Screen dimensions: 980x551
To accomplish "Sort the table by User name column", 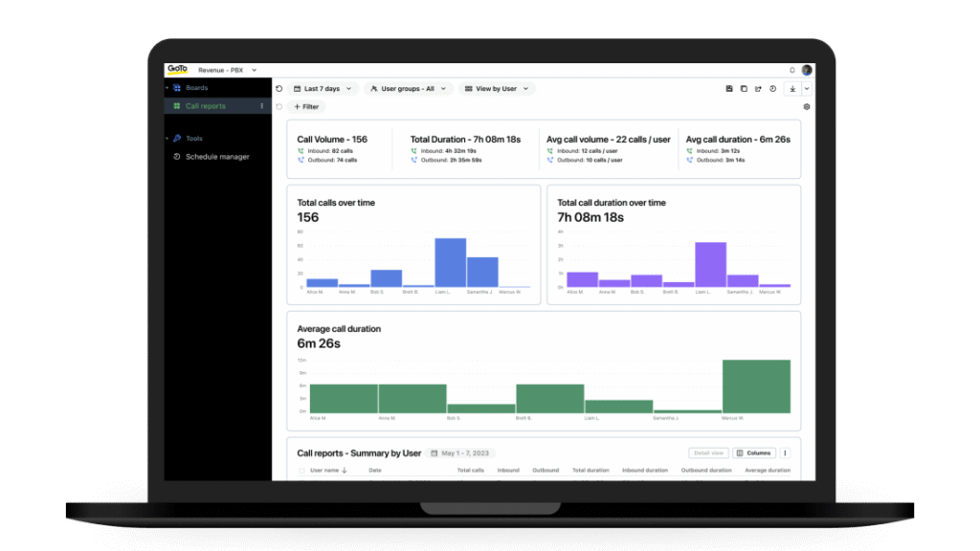I will pyautogui.click(x=328, y=471).
